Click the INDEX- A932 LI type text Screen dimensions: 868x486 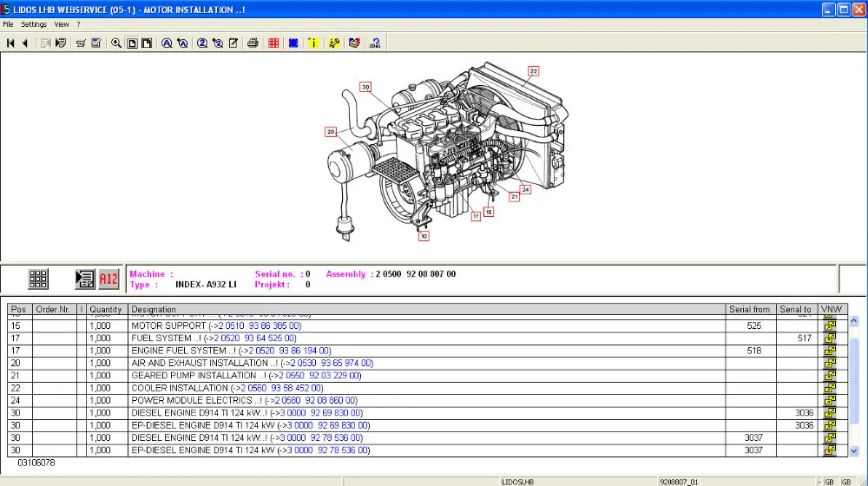pyautogui.click(x=206, y=285)
